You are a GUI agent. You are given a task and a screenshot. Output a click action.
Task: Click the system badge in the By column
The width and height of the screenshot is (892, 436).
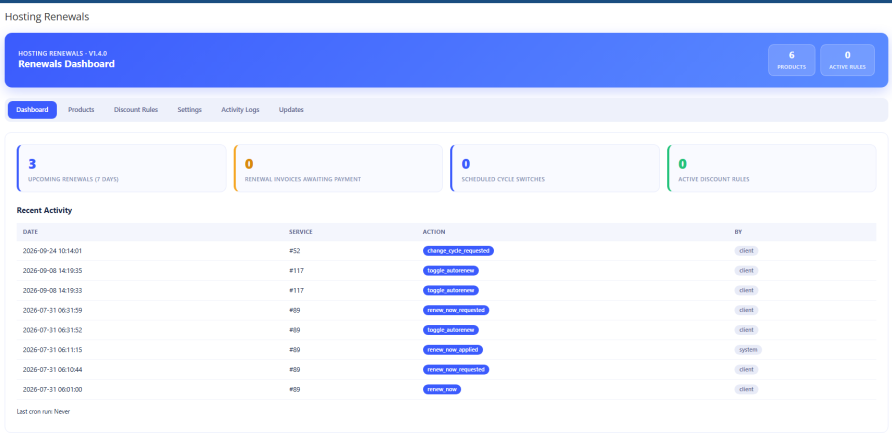[x=748, y=349]
